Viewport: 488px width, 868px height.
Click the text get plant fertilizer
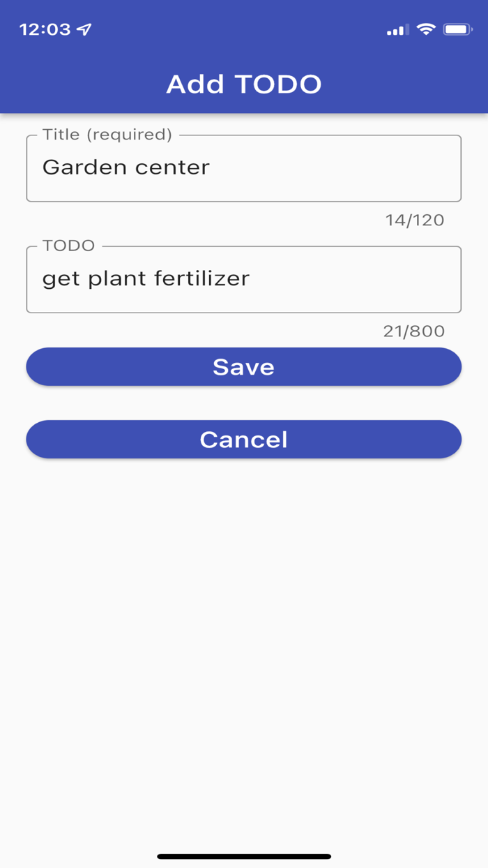point(146,278)
